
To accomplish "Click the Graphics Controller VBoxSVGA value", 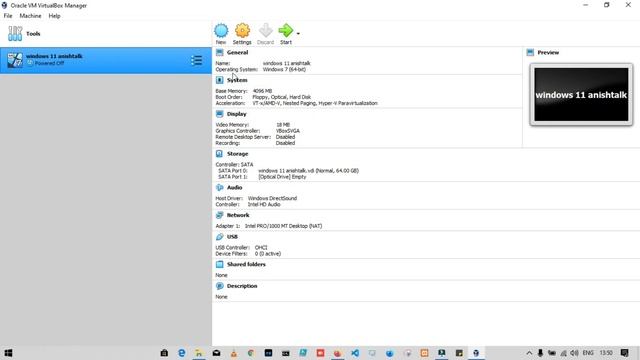I will [x=288, y=131].
